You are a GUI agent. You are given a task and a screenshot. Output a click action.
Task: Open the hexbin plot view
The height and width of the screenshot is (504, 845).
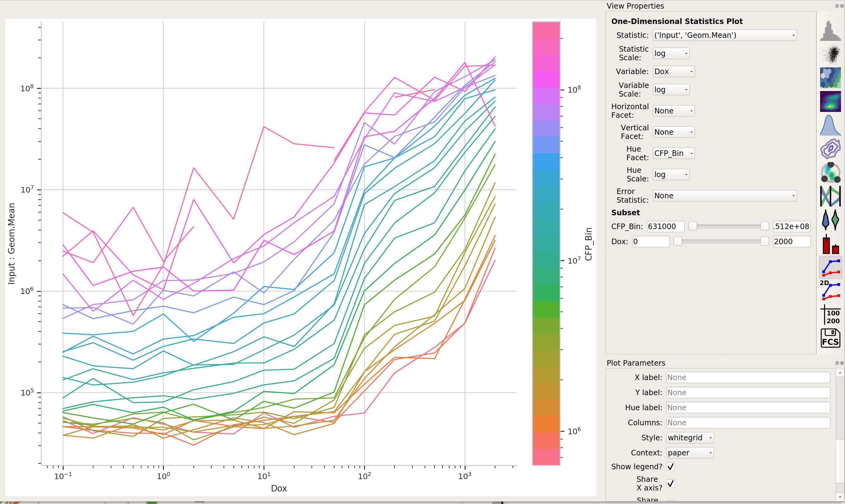click(x=830, y=78)
